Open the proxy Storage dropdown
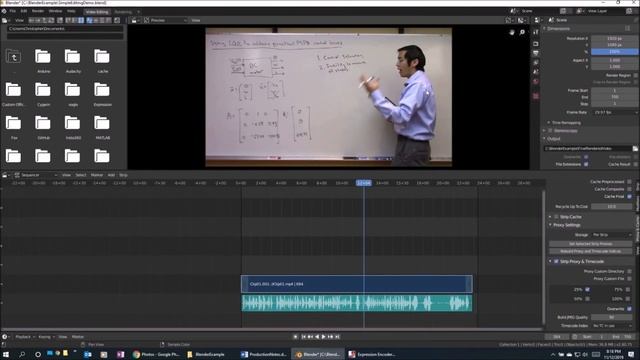 click(x=612, y=235)
